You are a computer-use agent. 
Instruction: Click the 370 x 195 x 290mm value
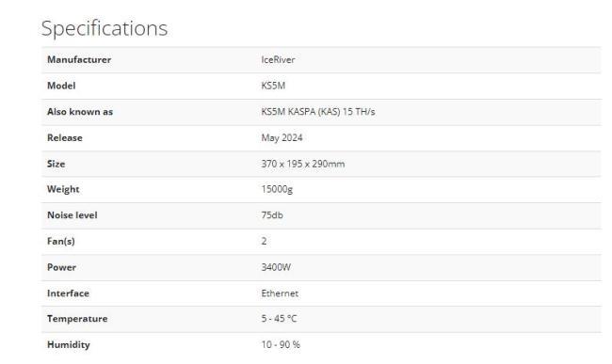(x=303, y=164)
